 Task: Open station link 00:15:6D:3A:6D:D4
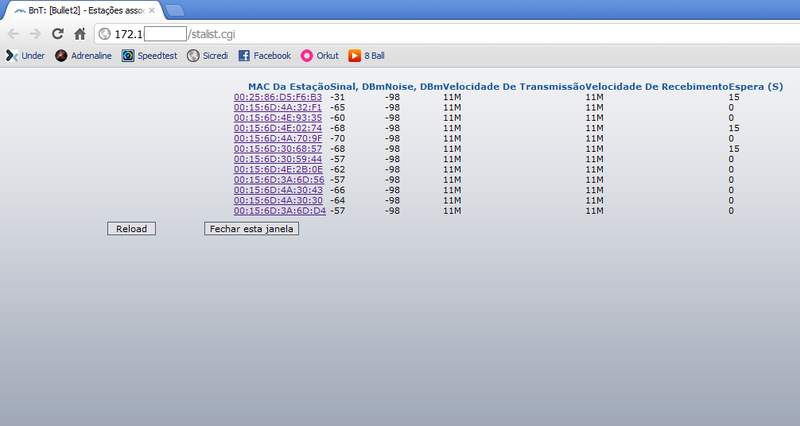(280, 211)
